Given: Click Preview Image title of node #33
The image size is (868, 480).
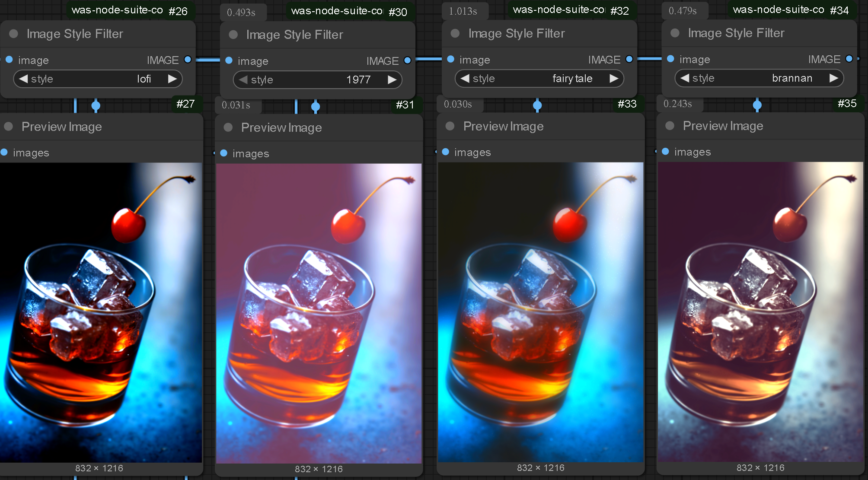Looking at the screenshot, I should click(x=504, y=126).
